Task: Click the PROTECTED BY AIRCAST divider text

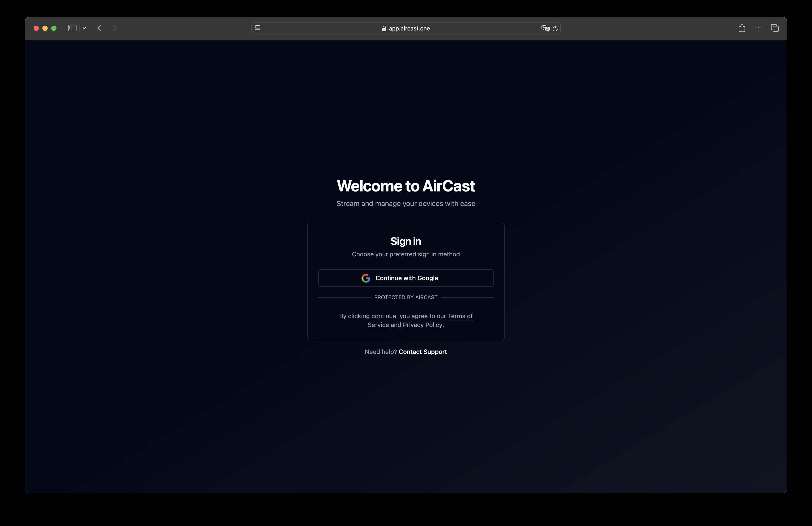Action: click(x=406, y=297)
